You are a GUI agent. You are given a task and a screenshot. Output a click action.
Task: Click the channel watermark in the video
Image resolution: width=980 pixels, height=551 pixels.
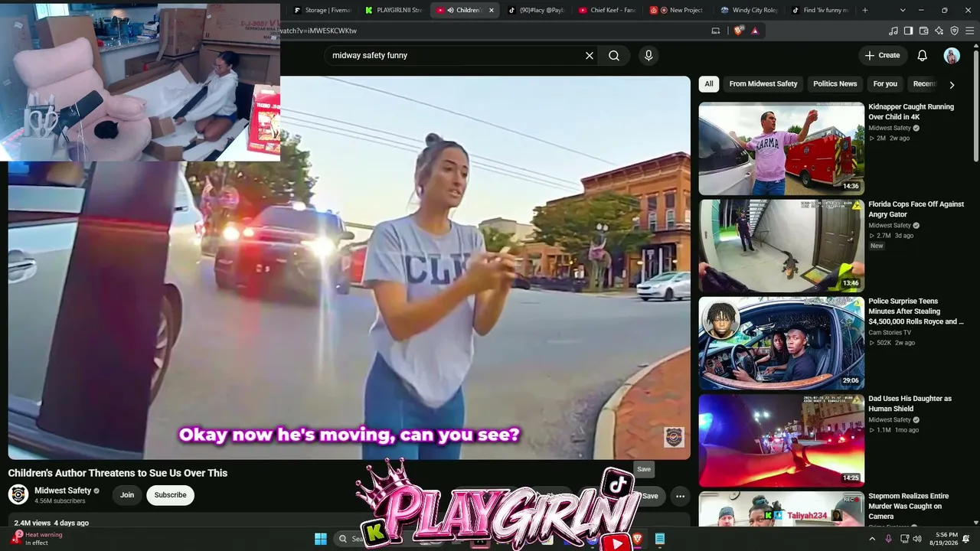pos(674,437)
